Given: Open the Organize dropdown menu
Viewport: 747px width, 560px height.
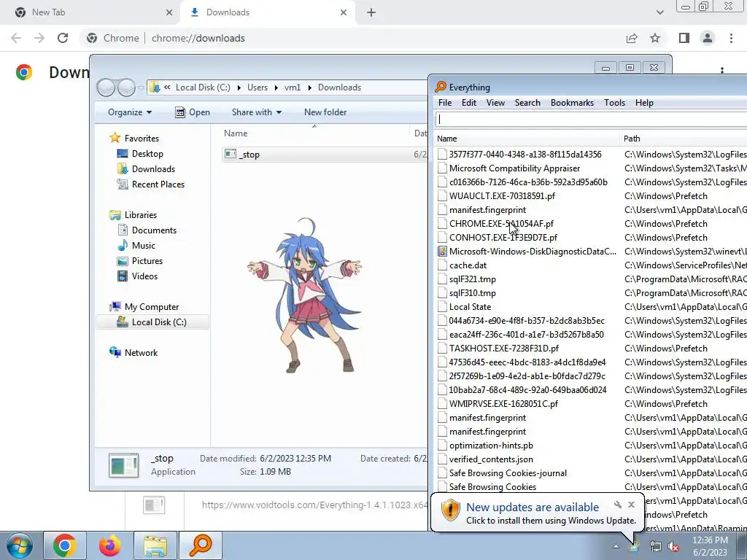Looking at the screenshot, I should pyautogui.click(x=130, y=112).
